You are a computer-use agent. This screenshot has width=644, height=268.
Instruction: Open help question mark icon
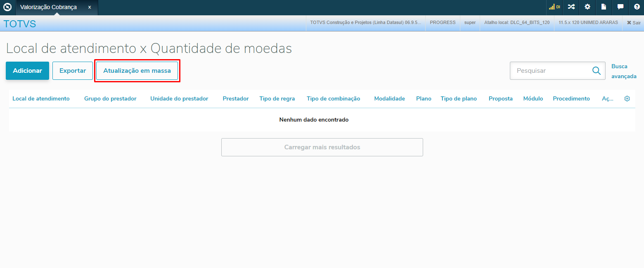(637, 7)
